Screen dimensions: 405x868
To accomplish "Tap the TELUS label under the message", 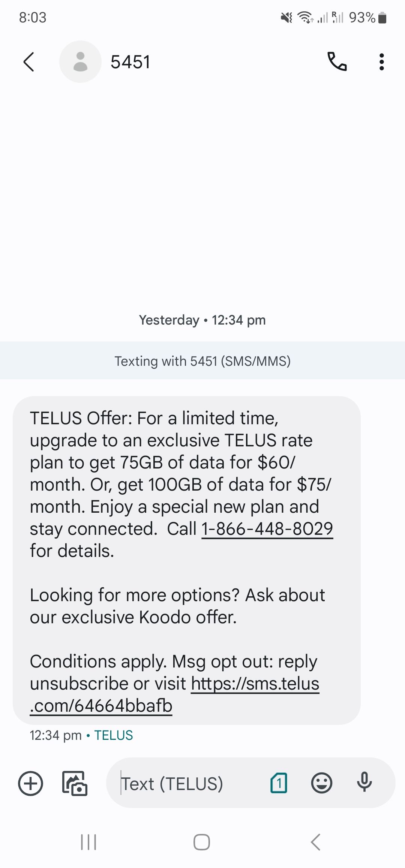I will [x=114, y=735].
